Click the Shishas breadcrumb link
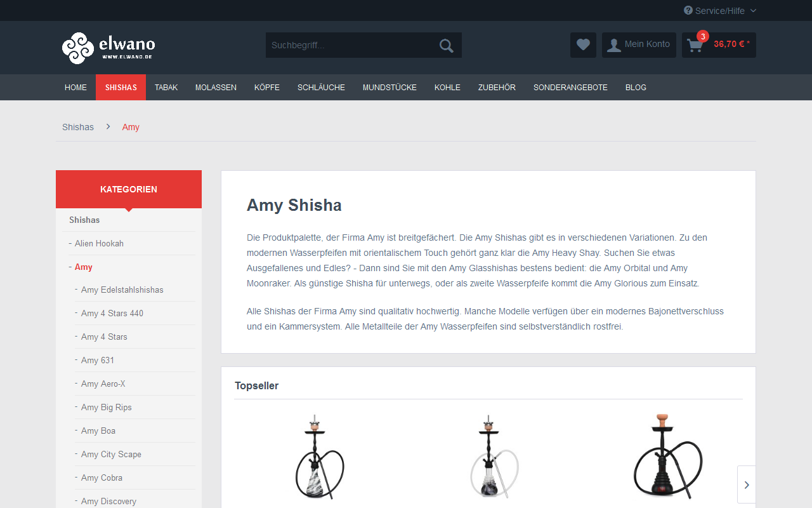Viewport: 812px width, 508px height. click(78, 127)
